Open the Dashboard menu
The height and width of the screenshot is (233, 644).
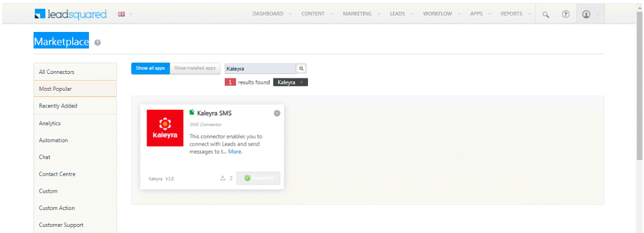click(268, 13)
